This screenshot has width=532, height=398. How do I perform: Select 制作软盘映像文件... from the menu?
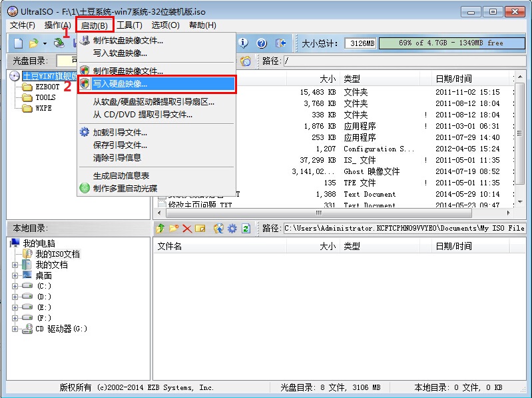pyautogui.click(x=156, y=41)
